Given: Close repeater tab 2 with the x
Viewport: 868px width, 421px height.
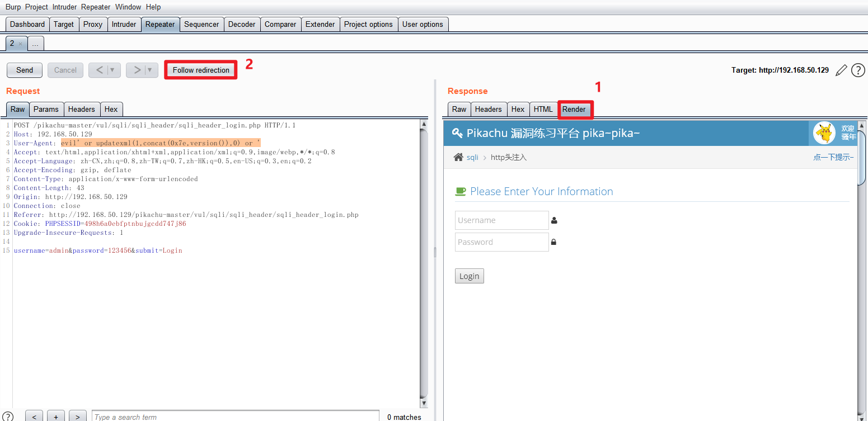Looking at the screenshot, I should 20,44.
